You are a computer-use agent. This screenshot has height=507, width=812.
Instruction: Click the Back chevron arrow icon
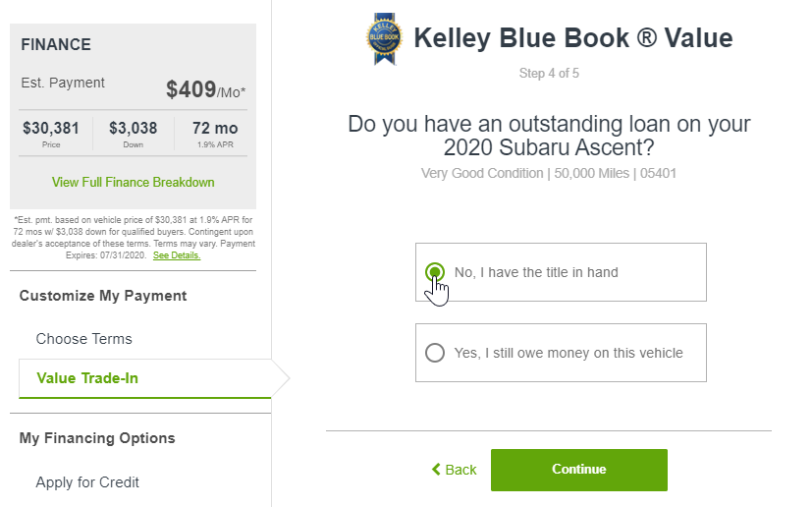436,469
